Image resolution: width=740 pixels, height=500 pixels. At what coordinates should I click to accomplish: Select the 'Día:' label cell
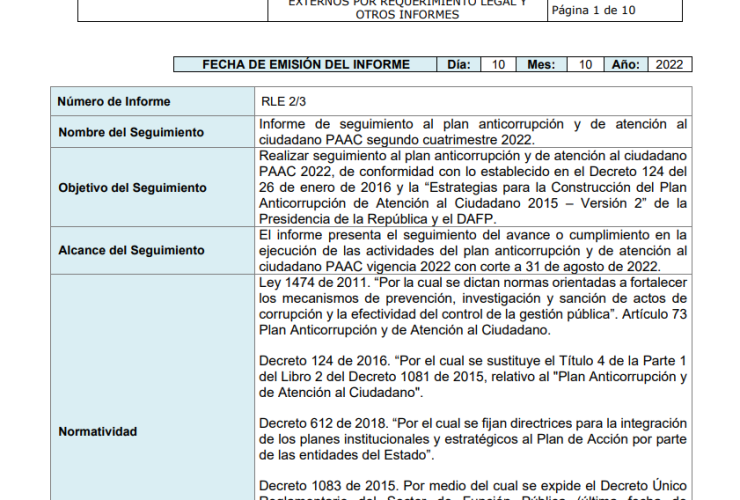coord(459,64)
